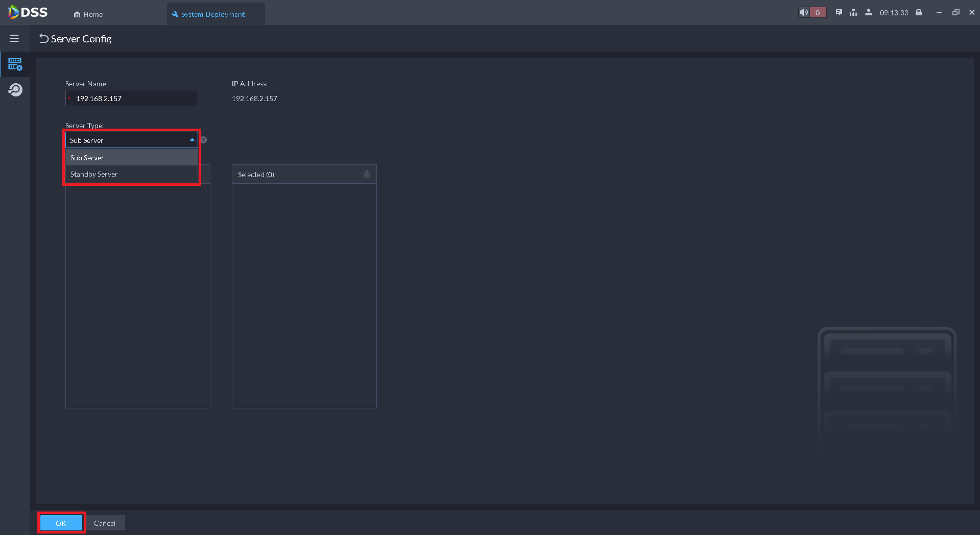Click the IP Address label
Screen dimensions: 980x535
click(x=250, y=84)
